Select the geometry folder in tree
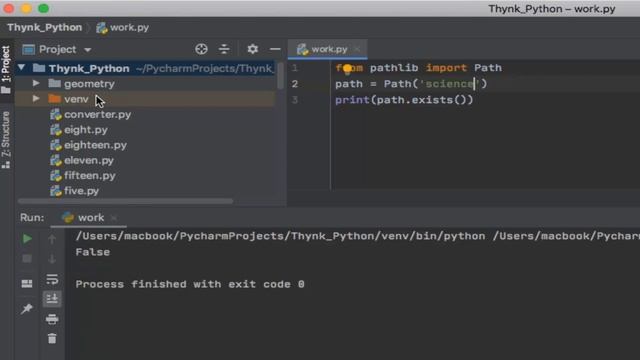The image size is (640, 360). point(89,84)
